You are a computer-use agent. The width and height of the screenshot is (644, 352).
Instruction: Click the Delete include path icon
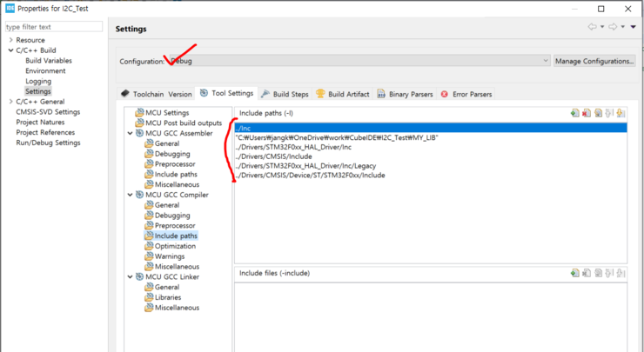pyautogui.click(x=587, y=113)
